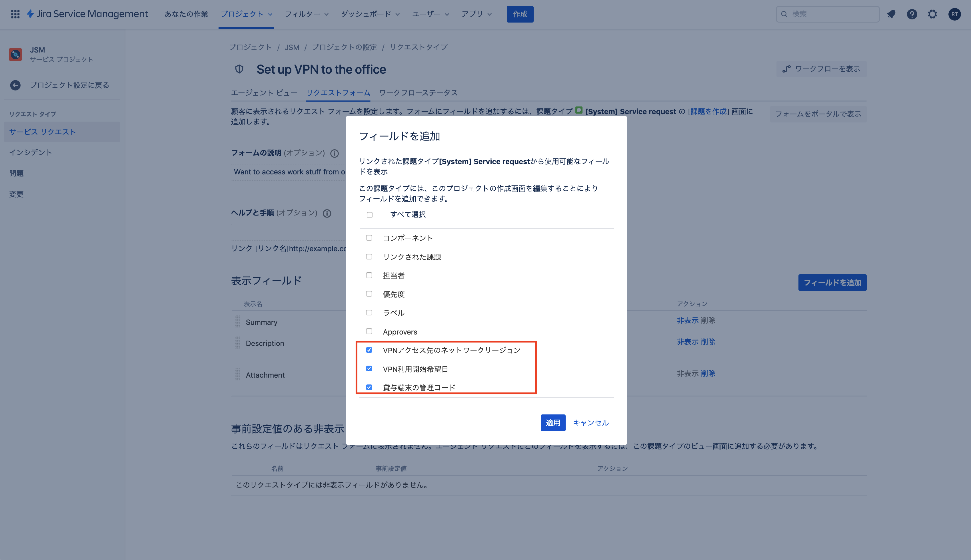The width and height of the screenshot is (971, 560).
Task: Click the workflow icon in ワークフローを表示
Action: (x=786, y=69)
